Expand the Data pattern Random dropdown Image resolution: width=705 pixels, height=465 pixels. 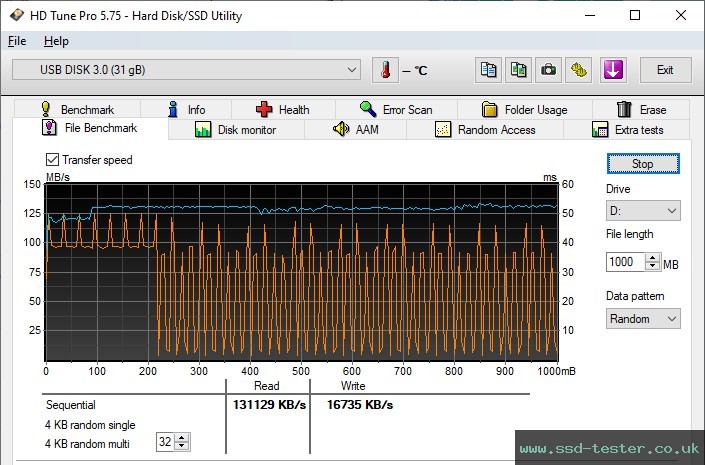[643, 318]
